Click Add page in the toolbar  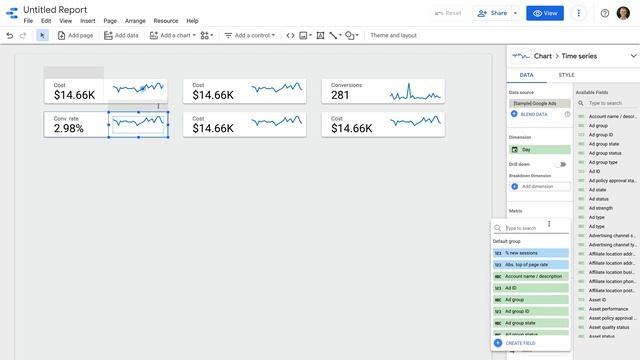[x=76, y=36]
